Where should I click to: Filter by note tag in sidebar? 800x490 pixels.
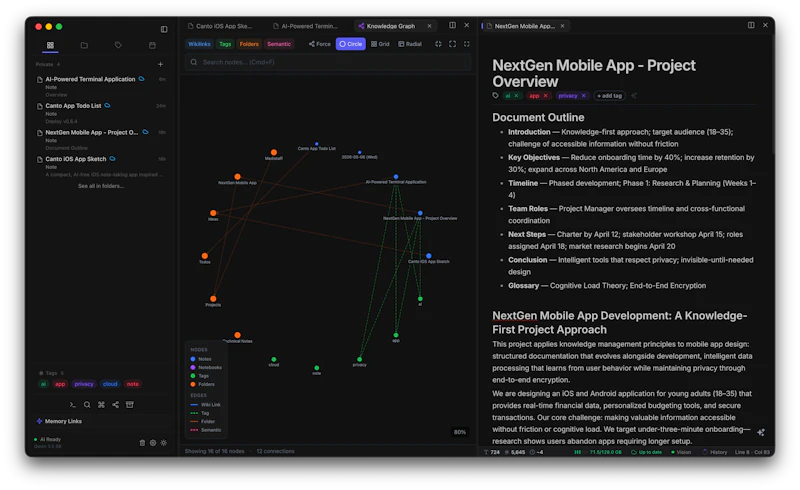pos(133,384)
